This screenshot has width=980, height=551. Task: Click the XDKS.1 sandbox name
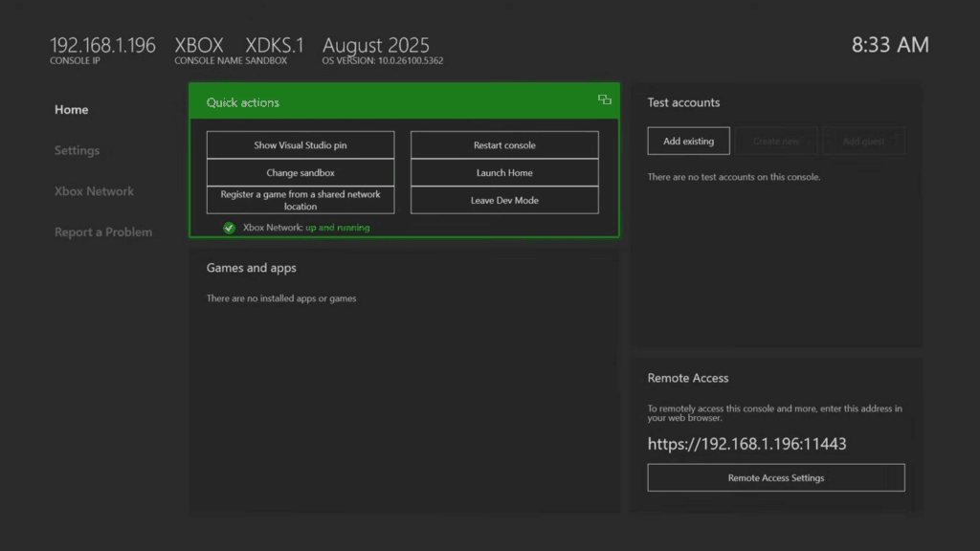tap(275, 44)
